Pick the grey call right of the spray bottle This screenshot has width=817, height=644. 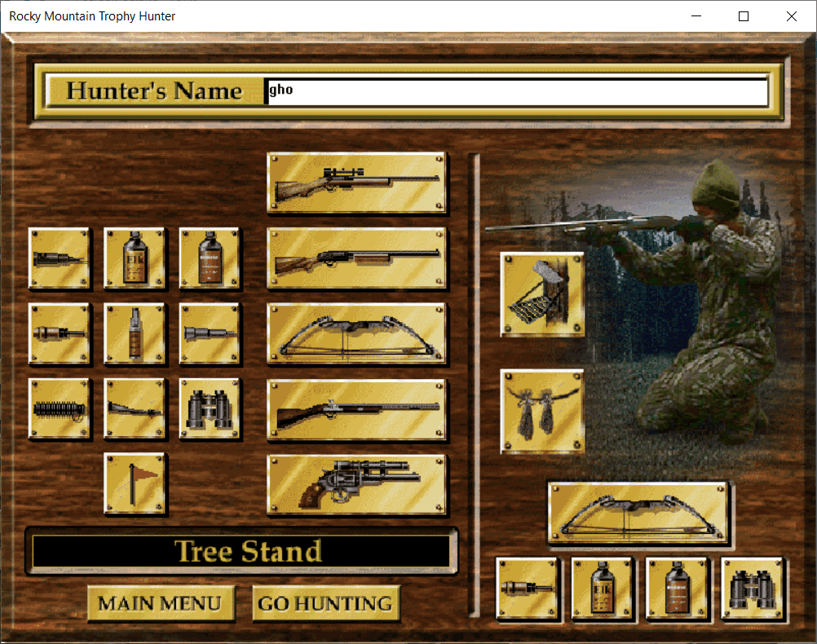click(210, 333)
